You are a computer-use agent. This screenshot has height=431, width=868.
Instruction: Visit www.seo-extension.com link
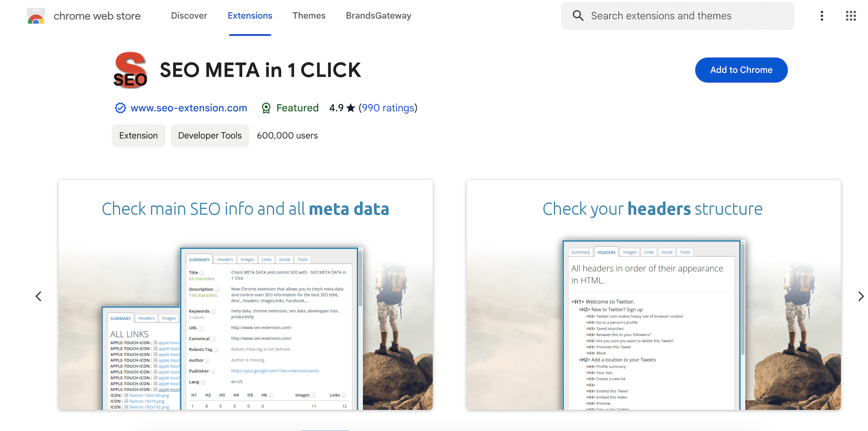[x=189, y=108]
